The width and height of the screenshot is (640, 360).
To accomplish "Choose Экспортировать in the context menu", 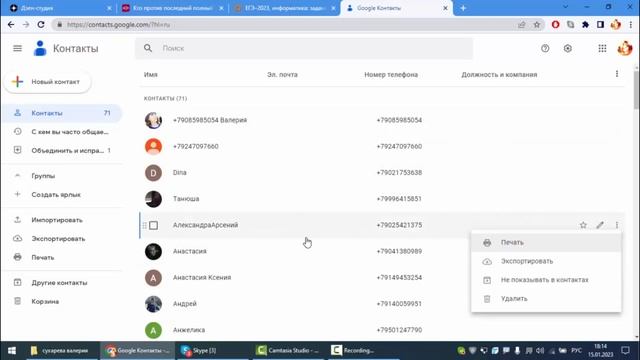I will pyautogui.click(x=546, y=261).
